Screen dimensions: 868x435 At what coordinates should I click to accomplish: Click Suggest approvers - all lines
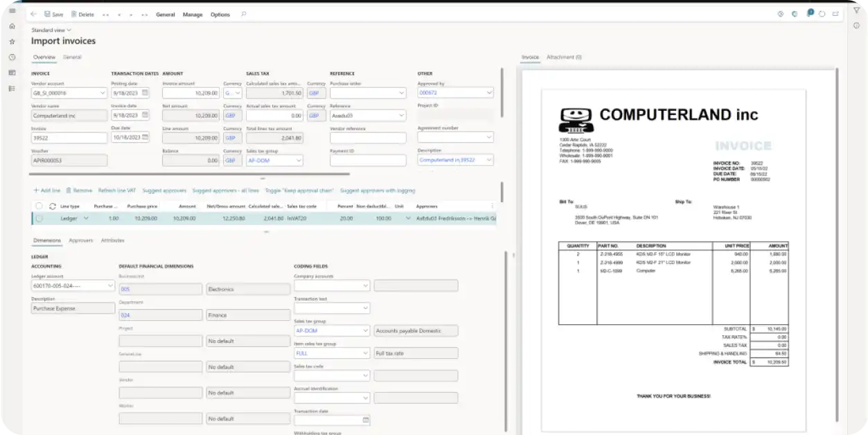(x=226, y=190)
